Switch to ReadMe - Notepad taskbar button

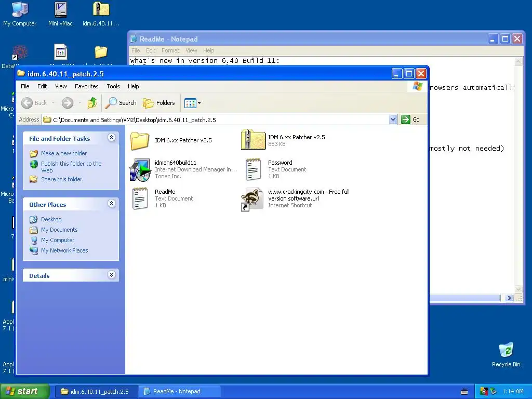(x=180, y=392)
